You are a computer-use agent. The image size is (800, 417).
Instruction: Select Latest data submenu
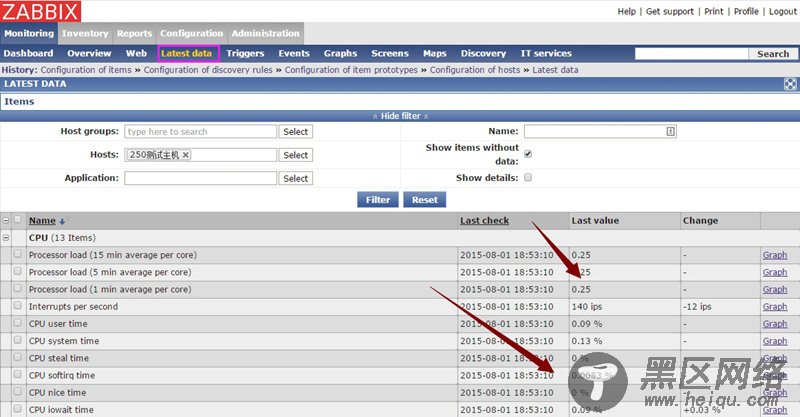pos(186,53)
